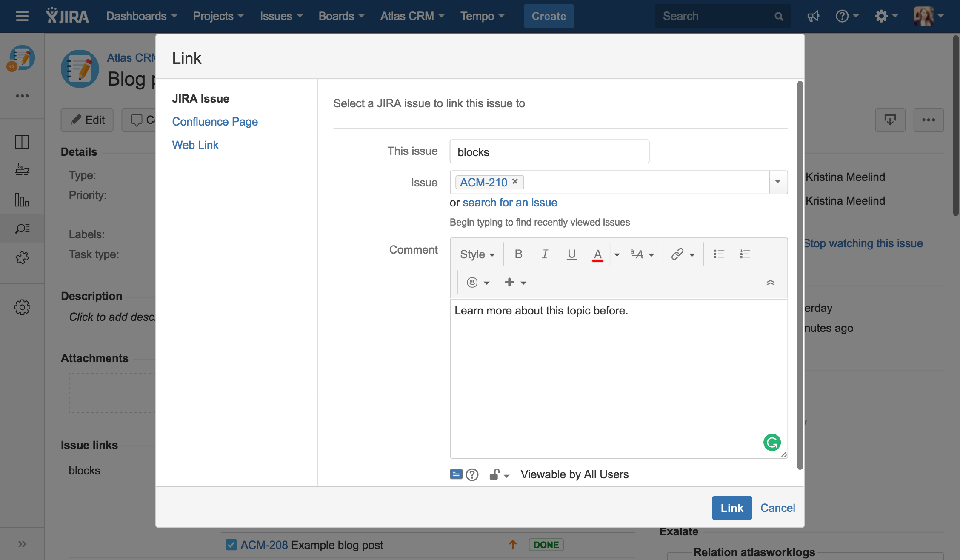Select Web Link option
The image size is (960, 560).
(195, 145)
